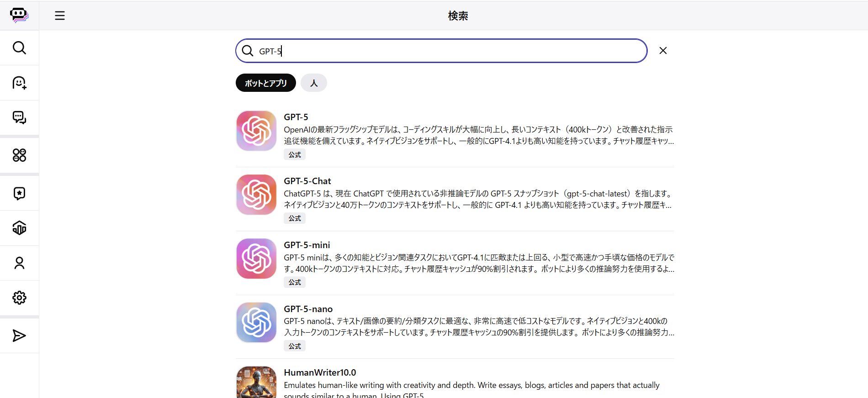Switch to the 人 tab
The width and height of the screenshot is (868, 398).
313,83
